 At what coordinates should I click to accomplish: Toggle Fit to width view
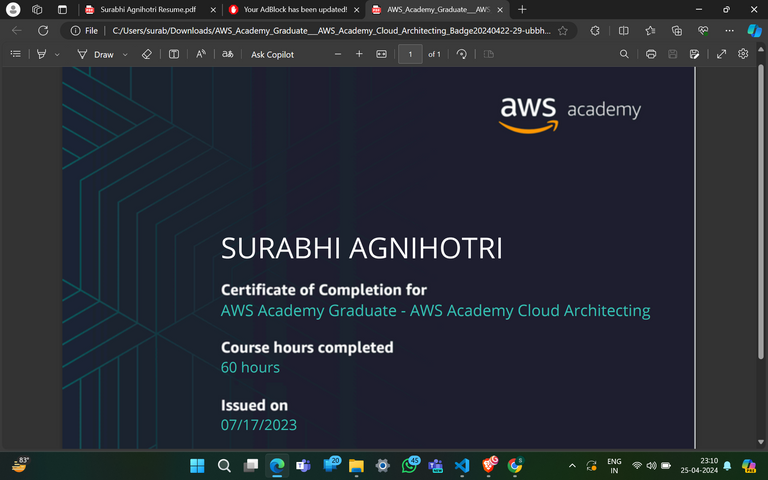click(382, 54)
